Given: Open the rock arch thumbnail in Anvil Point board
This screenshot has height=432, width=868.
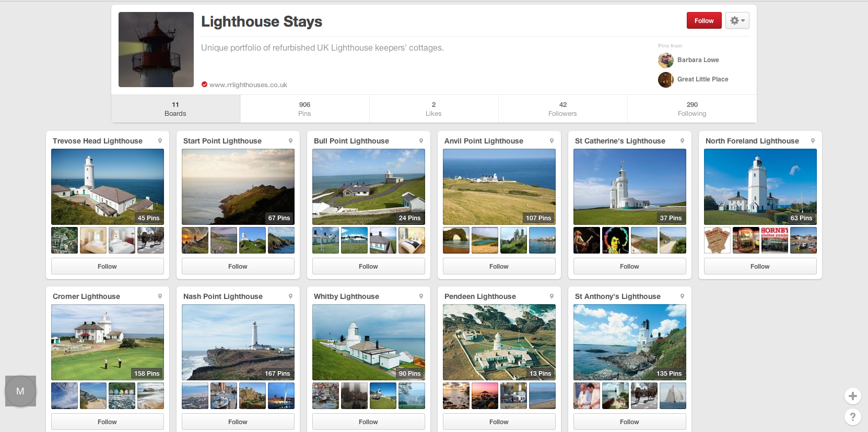Looking at the screenshot, I should click(x=456, y=240).
